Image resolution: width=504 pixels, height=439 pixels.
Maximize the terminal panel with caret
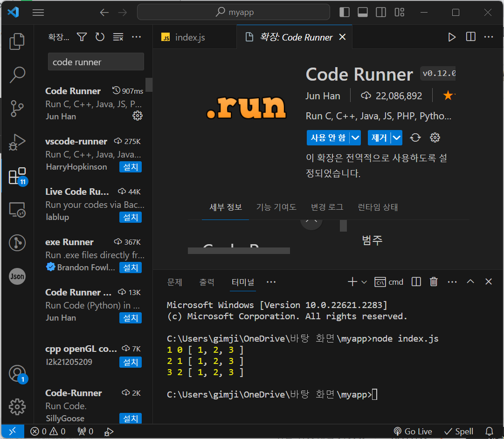470,281
